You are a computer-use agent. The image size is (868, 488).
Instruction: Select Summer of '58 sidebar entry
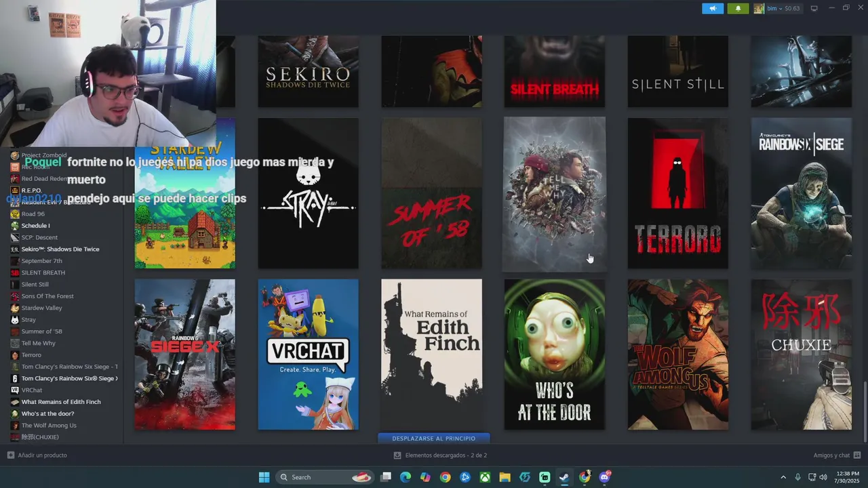41,331
